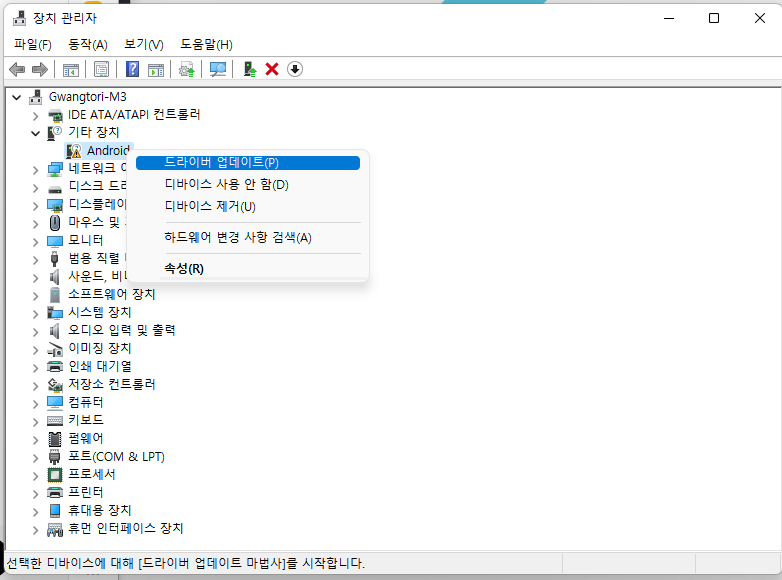The height and width of the screenshot is (580, 782).
Task: Choose 하드웨어 변경 사항 검색(A)
Action: [x=248, y=238]
